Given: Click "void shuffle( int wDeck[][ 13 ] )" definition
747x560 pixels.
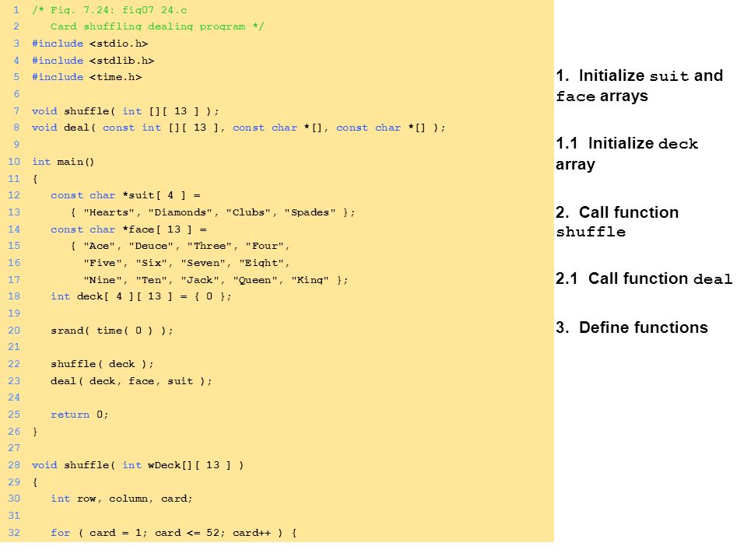Looking at the screenshot, I should click(138, 465).
